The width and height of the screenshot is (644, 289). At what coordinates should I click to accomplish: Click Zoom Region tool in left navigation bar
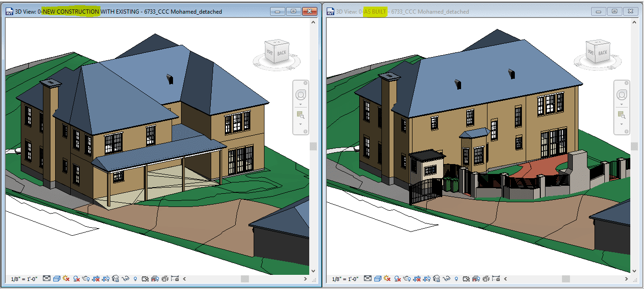coord(300,115)
